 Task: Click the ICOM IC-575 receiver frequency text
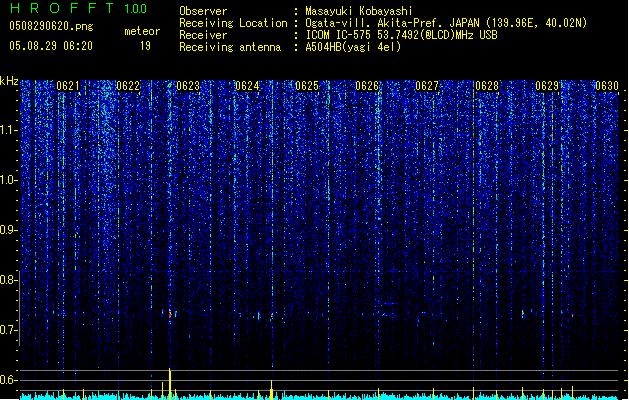(x=401, y=35)
